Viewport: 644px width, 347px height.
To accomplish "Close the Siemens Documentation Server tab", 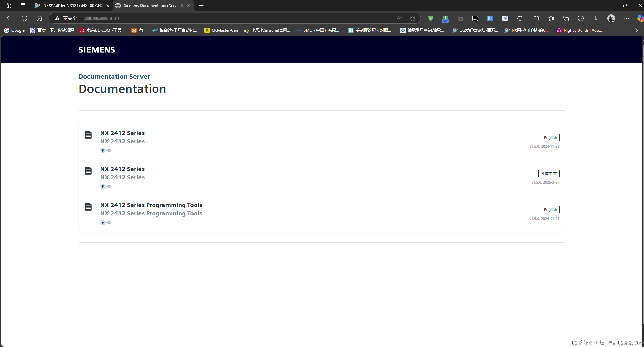I will coord(188,6).
